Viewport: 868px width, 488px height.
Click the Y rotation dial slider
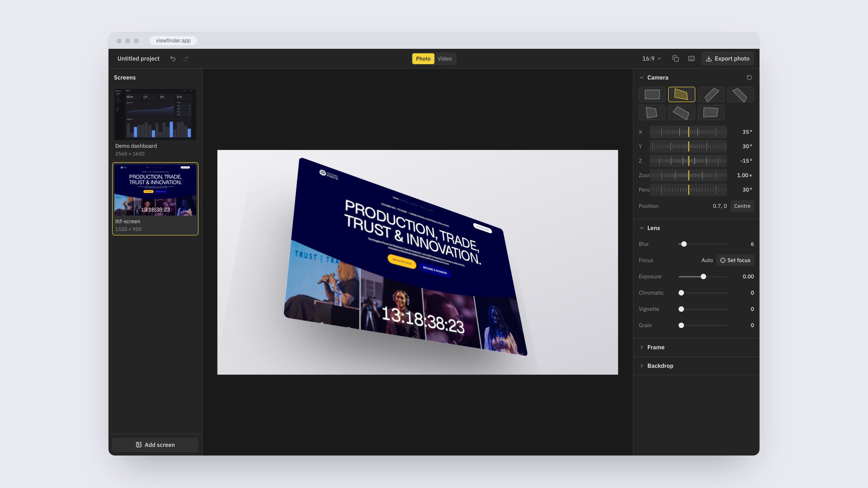(688, 146)
